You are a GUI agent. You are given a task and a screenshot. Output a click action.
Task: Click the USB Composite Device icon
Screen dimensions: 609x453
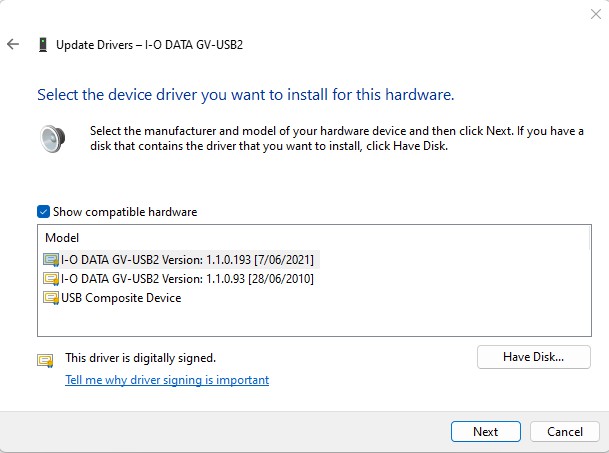coord(51,298)
